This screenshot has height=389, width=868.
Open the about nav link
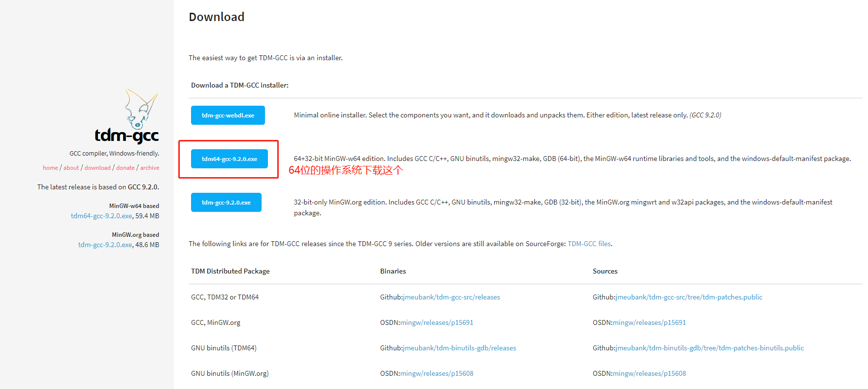(71, 168)
